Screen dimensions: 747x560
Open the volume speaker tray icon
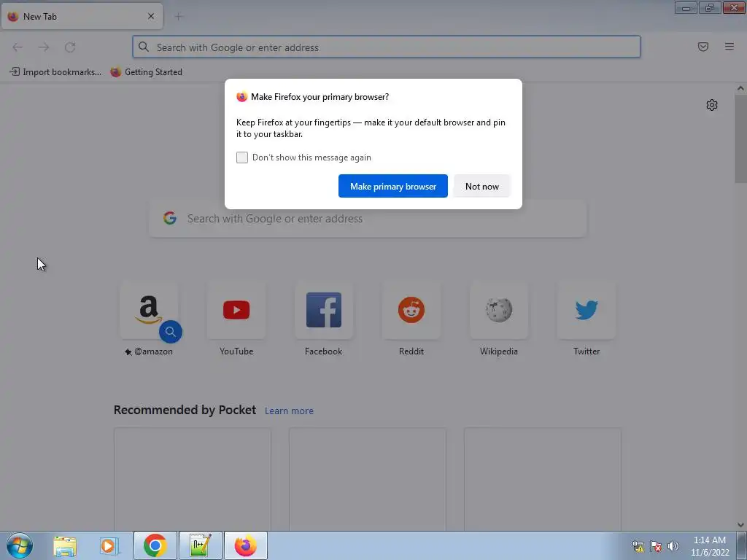click(x=673, y=546)
